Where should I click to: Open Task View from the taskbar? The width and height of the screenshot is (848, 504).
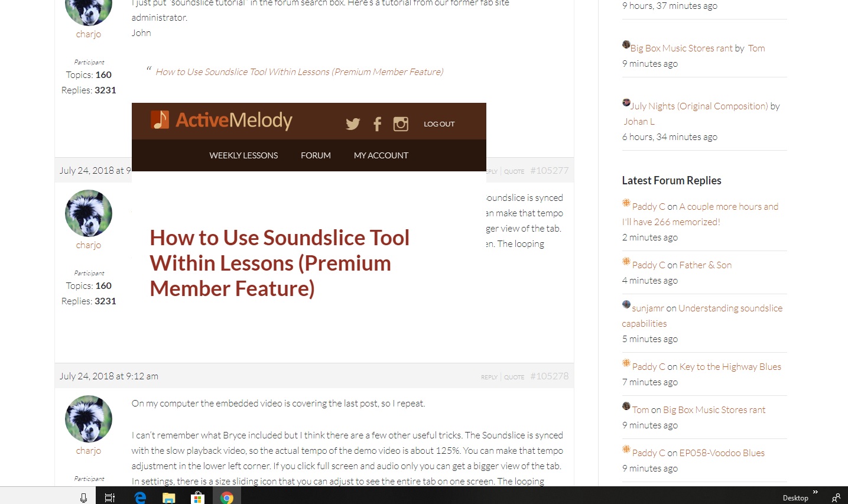tap(110, 498)
